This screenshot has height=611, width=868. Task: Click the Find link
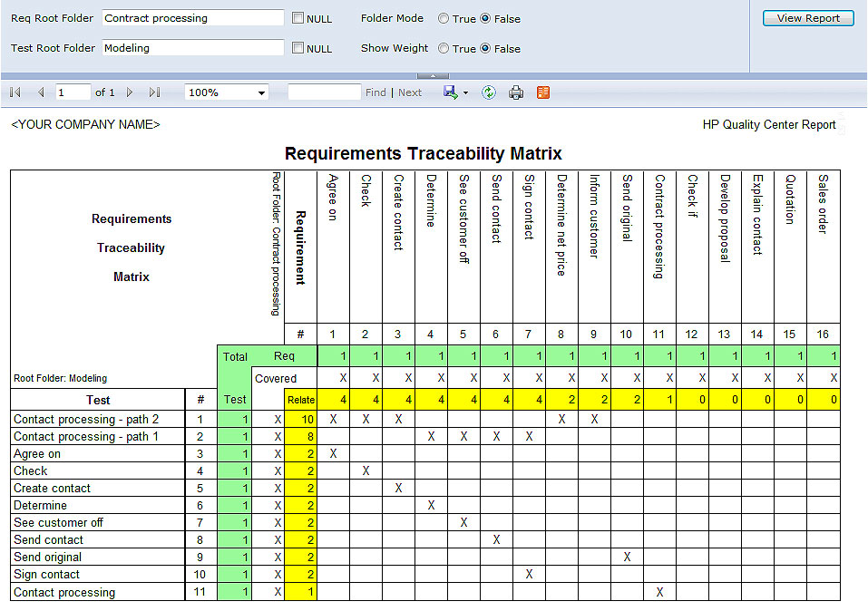click(375, 92)
